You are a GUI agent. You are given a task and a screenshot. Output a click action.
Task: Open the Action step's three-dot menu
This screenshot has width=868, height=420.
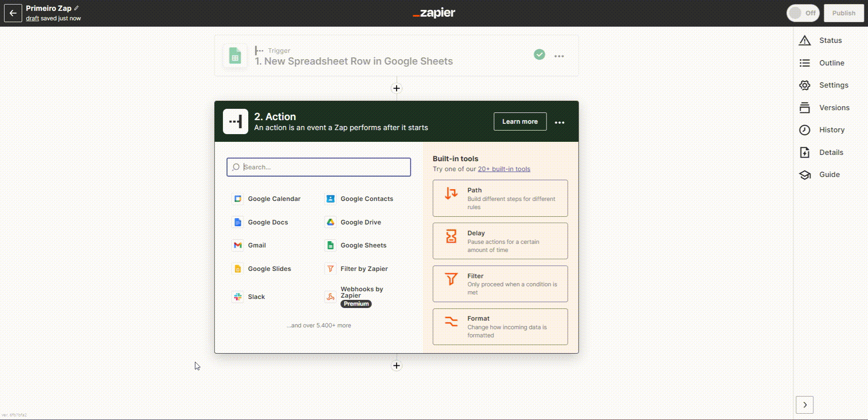tap(560, 122)
